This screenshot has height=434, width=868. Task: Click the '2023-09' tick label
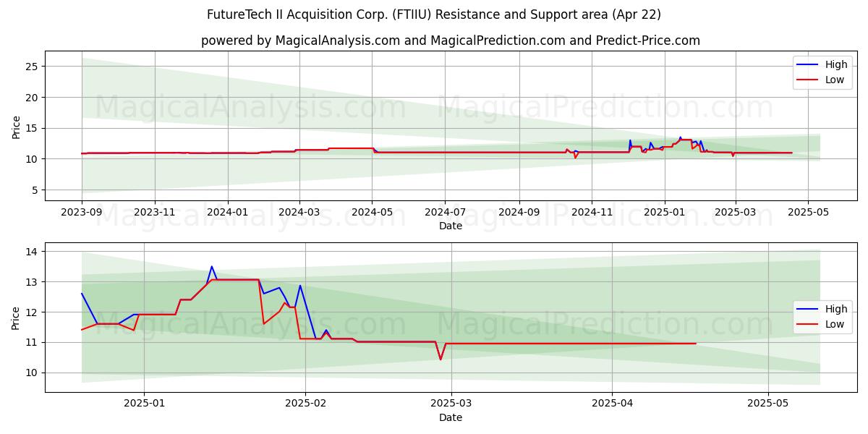(x=82, y=213)
